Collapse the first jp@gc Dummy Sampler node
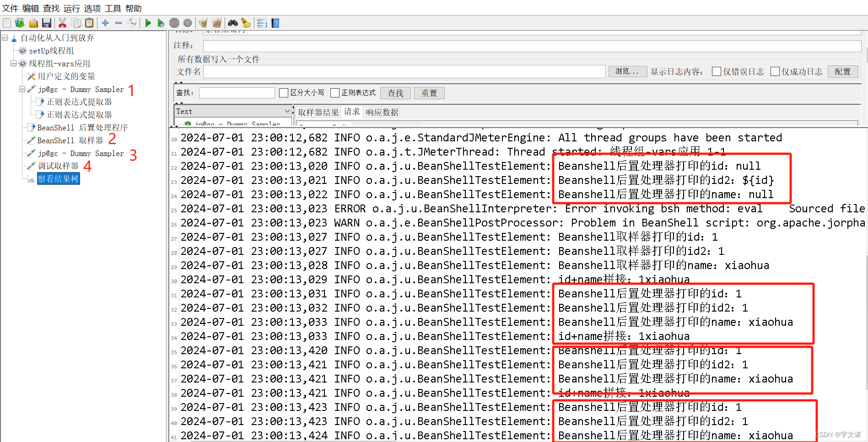 (22, 89)
